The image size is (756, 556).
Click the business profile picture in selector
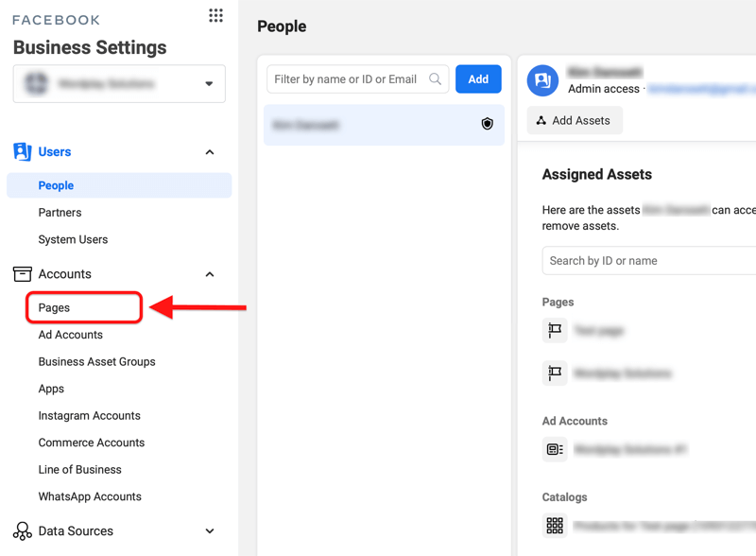click(x=37, y=83)
